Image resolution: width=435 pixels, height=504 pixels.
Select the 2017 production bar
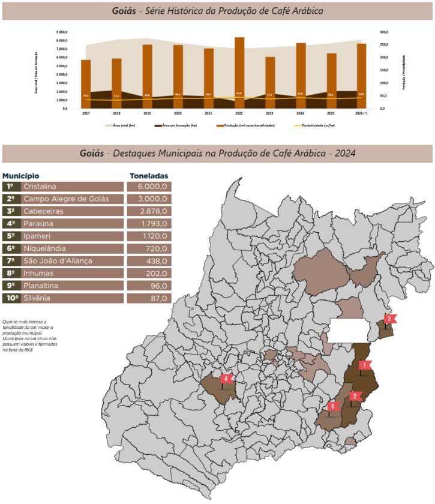pos(86,84)
